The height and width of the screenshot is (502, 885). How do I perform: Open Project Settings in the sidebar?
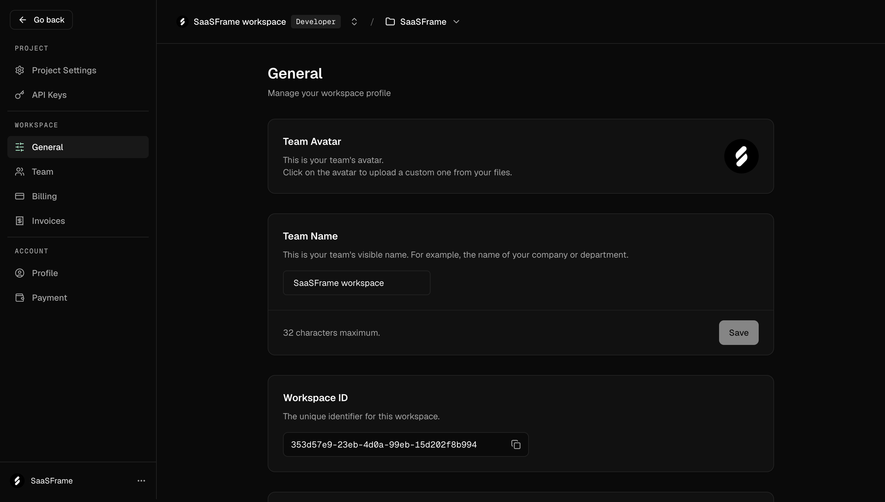(x=78, y=70)
